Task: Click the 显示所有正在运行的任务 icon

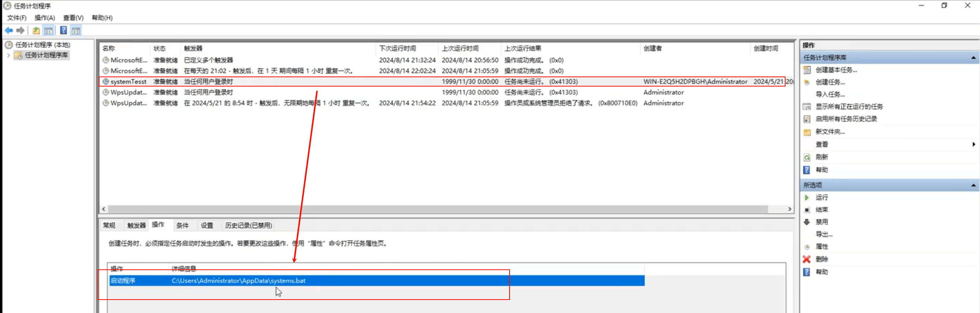Action: pos(807,107)
